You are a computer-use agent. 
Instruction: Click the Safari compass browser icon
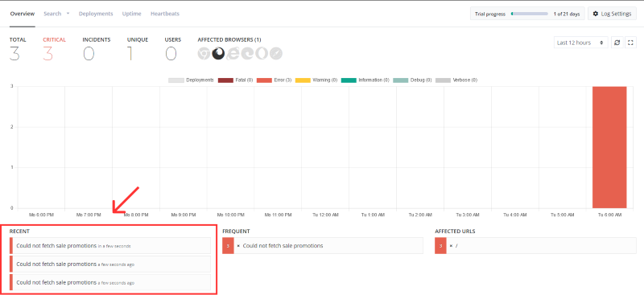click(x=276, y=54)
